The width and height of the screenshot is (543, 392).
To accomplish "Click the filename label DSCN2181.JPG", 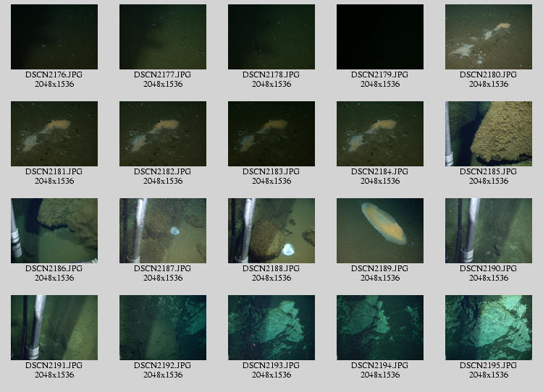I will coord(54,171).
